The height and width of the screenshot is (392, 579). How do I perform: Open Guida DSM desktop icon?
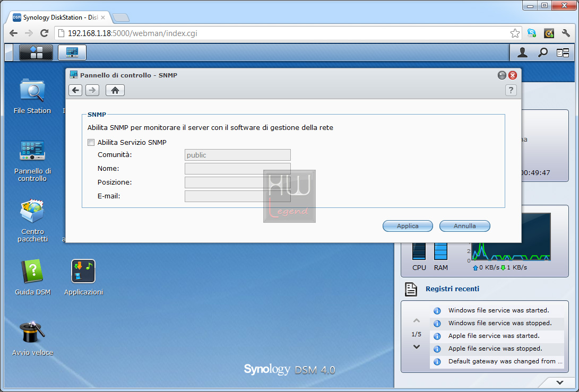coord(32,277)
